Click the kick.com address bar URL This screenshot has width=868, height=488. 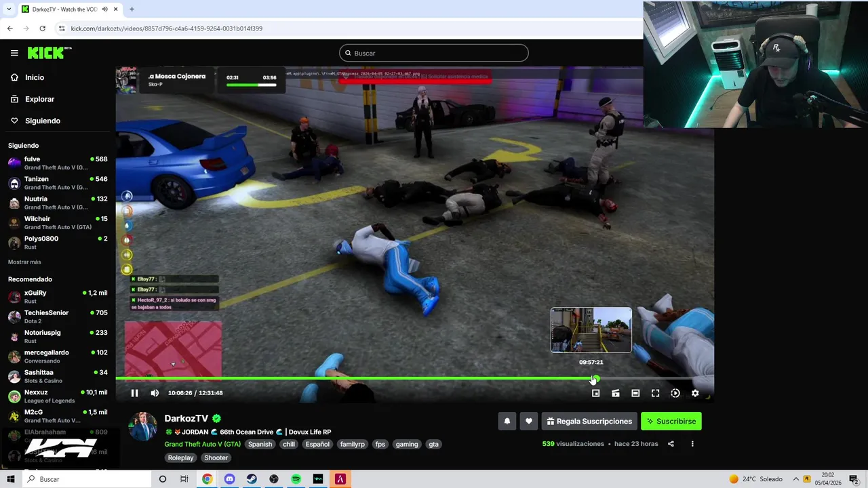pos(167,28)
